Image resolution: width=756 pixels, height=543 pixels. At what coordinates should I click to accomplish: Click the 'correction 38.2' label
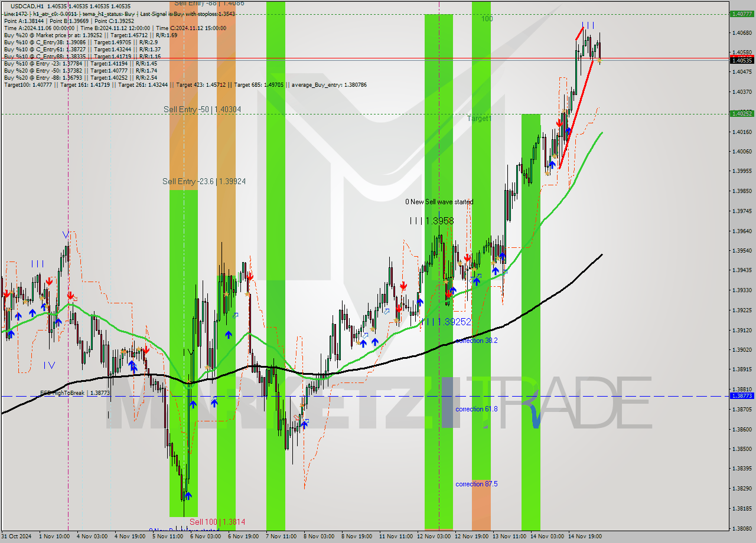tap(477, 341)
